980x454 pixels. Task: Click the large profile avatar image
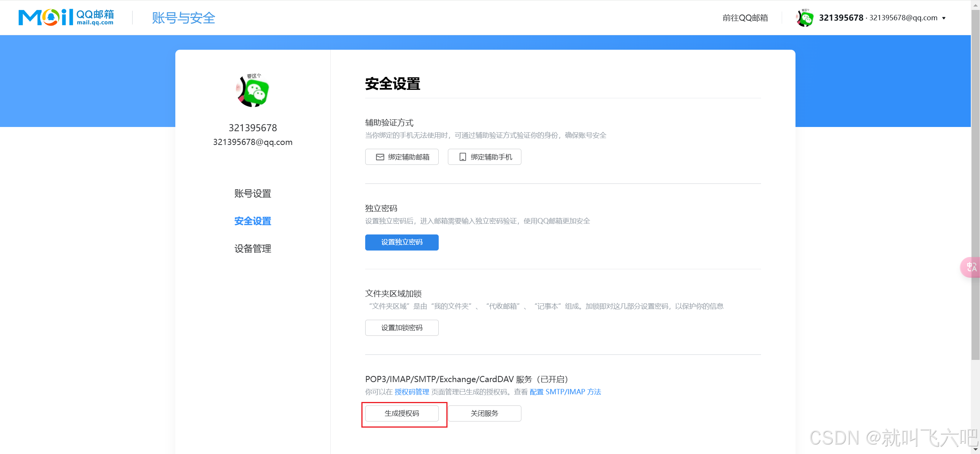tap(253, 91)
